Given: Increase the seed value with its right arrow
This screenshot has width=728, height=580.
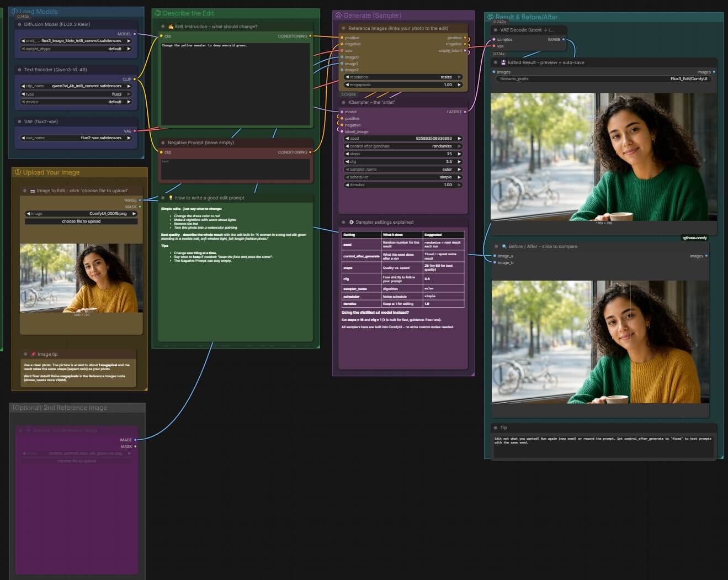Looking at the screenshot, I should (x=459, y=139).
